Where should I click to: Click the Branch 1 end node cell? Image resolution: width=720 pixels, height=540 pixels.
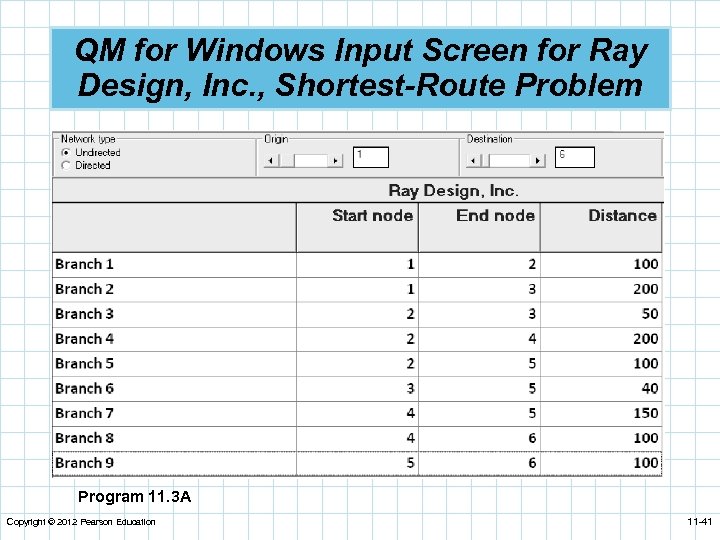click(479, 264)
